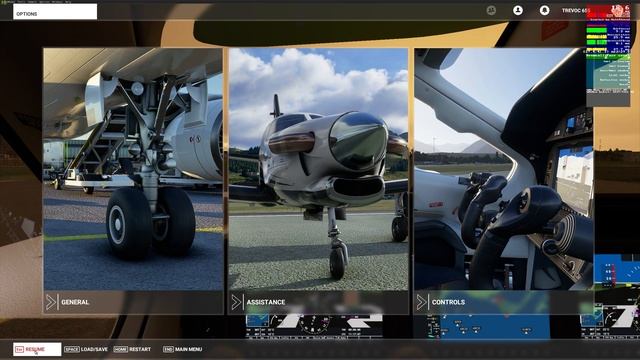The image size is (640, 360).
Task: Resume the flight with the RESUME button
Action: pyautogui.click(x=37, y=349)
